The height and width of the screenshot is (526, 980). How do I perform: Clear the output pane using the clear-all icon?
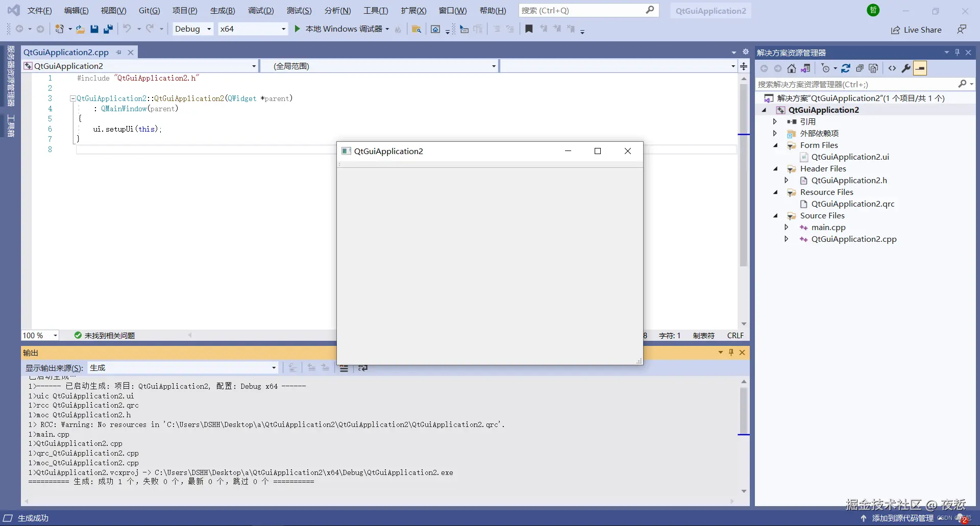coord(344,368)
